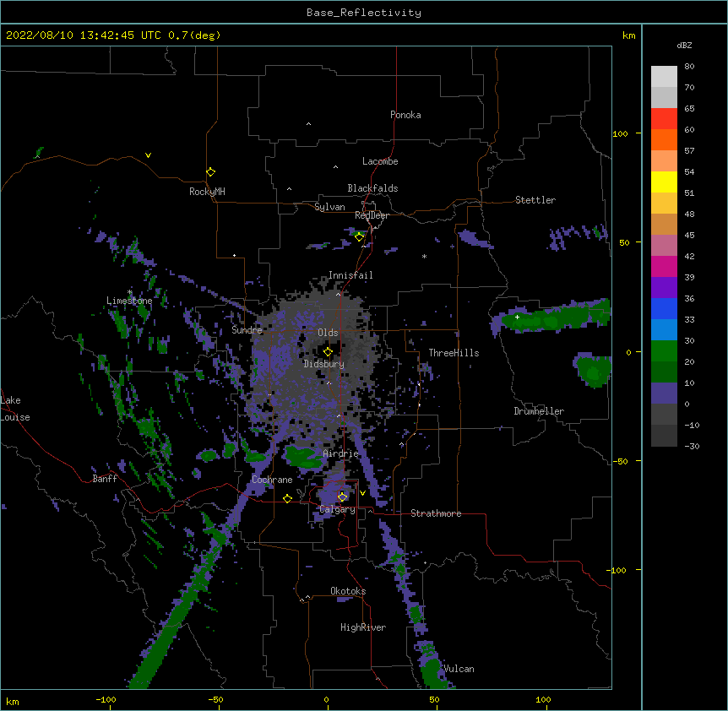
Task: Click the white plus marker in eastern echo
Action: click(517, 317)
